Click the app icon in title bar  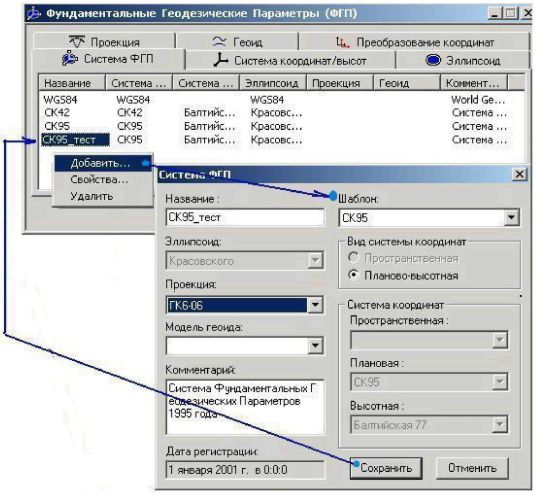tap(34, 13)
